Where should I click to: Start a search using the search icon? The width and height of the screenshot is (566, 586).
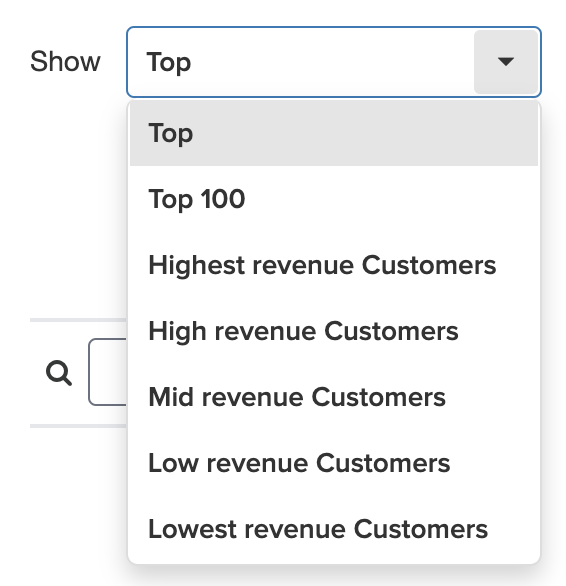click(x=59, y=373)
